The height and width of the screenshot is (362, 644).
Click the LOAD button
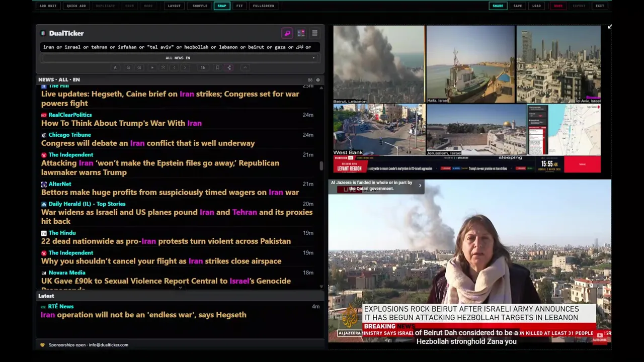point(537,6)
